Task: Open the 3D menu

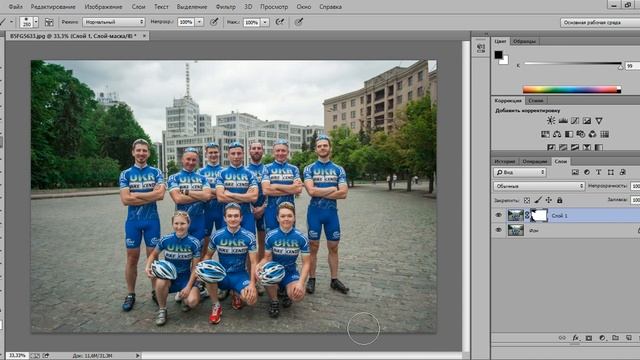Action: point(248,7)
